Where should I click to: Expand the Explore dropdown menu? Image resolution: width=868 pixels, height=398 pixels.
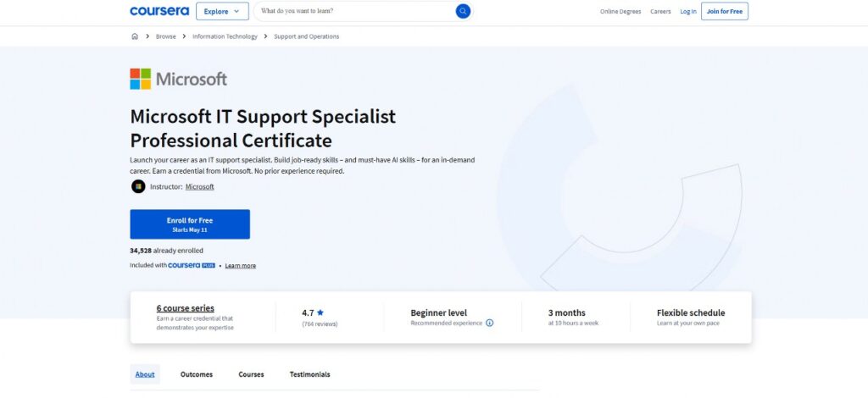tap(222, 11)
